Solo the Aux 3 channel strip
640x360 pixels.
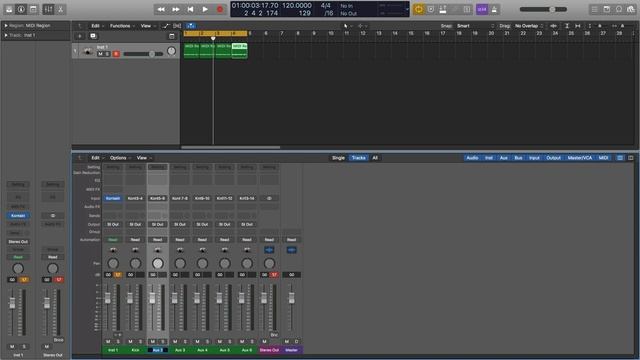pos(185,342)
